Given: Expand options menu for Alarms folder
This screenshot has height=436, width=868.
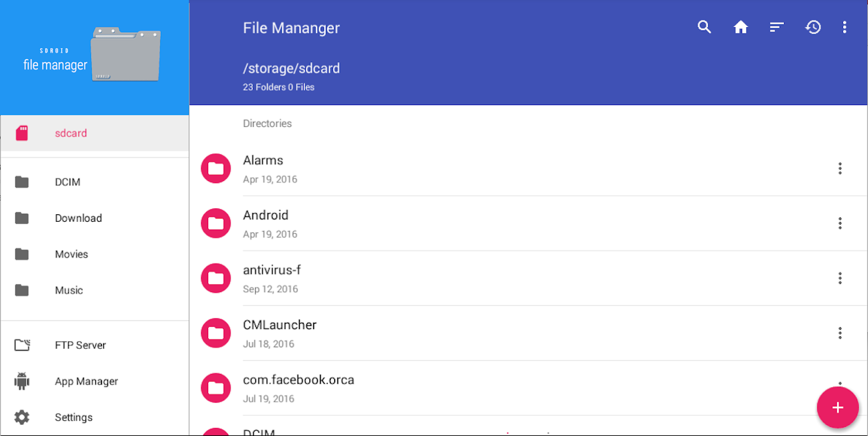Looking at the screenshot, I should (x=840, y=168).
